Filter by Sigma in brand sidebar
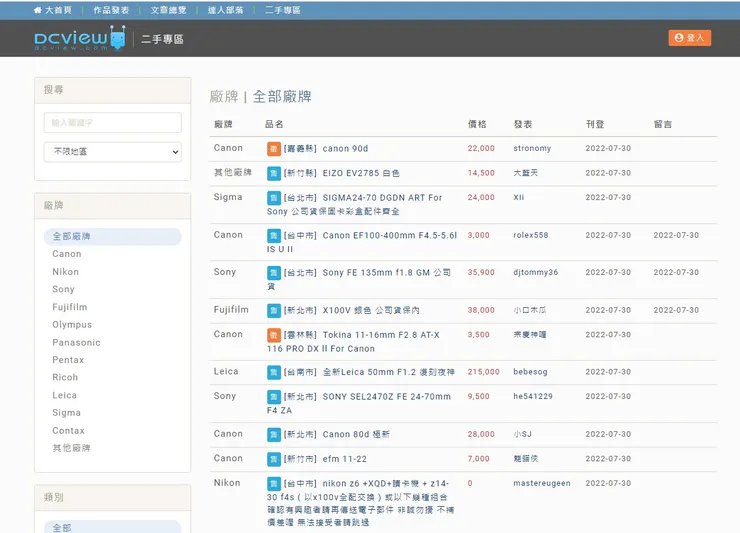Screen dimensions: 740x533 67,413
